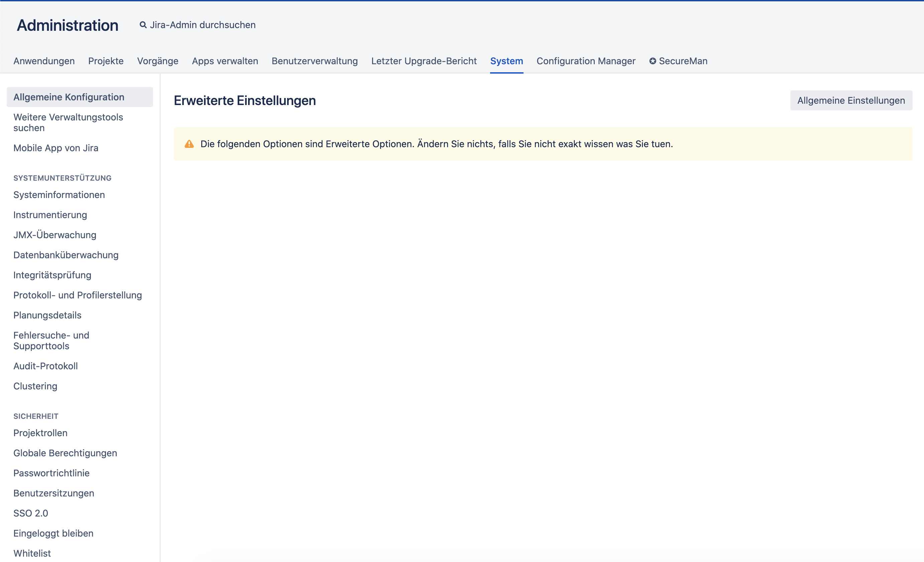
Task: Open the Configuration Manager tab
Action: (586, 61)
